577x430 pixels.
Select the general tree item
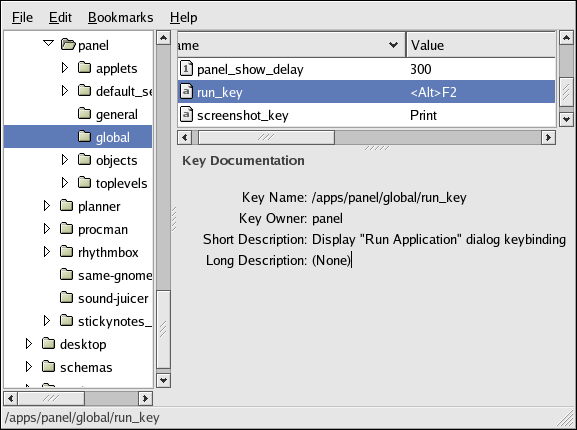pos(117,114)
